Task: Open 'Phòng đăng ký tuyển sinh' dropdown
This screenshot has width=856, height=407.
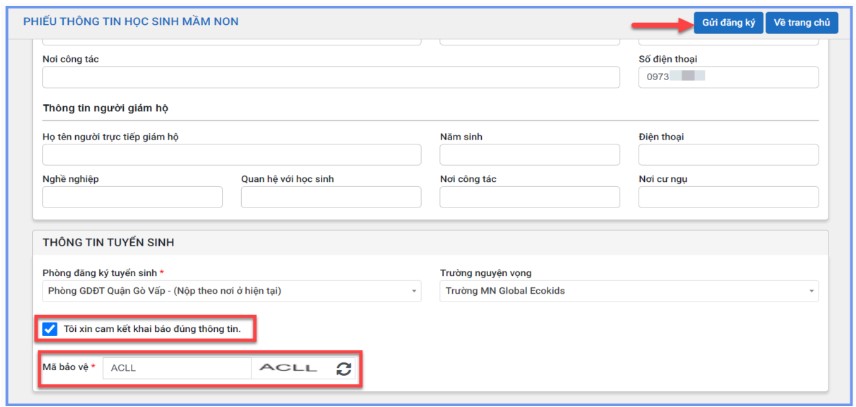Action: [x=231, y=291]
